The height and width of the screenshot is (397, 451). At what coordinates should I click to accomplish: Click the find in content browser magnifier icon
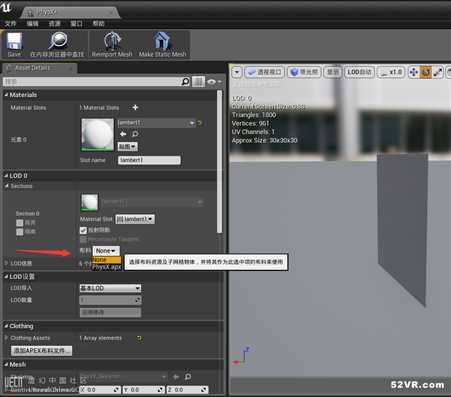click(x=58, y=41)
